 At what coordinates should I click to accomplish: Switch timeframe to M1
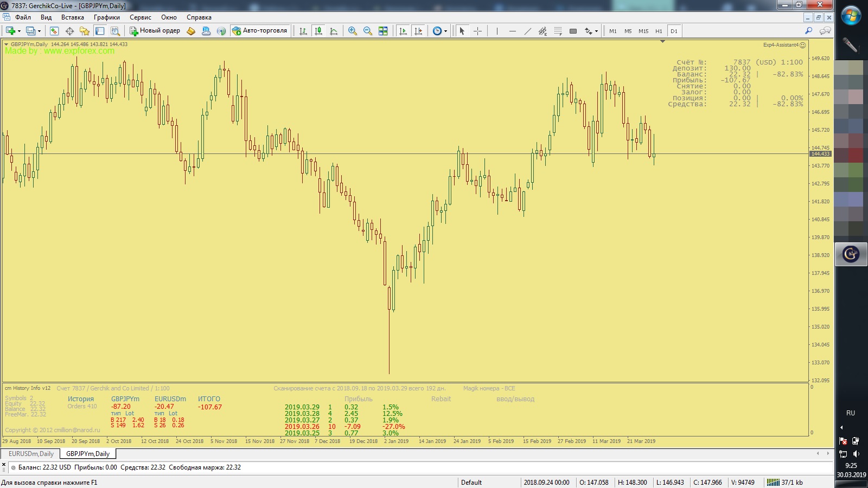613,31
